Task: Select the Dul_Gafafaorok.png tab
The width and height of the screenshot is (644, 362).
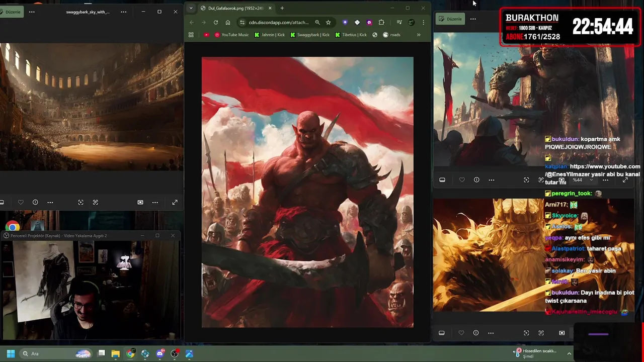Action: tap(235, 8)
